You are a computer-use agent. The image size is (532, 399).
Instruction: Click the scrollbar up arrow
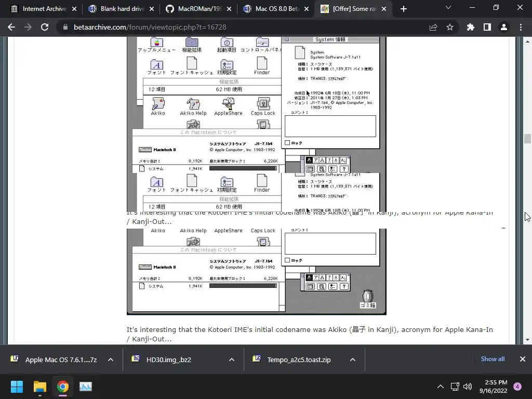[x=527, y=42]
